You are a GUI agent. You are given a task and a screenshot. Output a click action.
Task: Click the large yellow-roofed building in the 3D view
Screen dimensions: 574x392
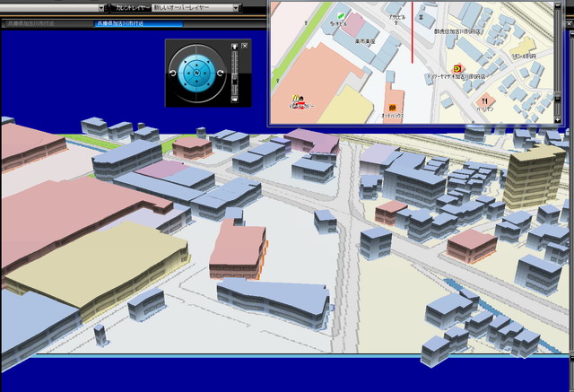coord(97,269)
